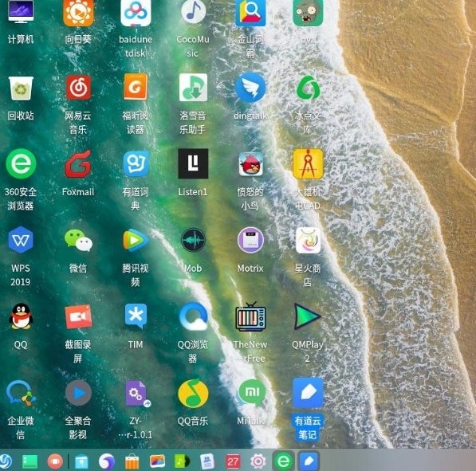Open the album image viewer dock icon
476x471 pixels.
157,461
